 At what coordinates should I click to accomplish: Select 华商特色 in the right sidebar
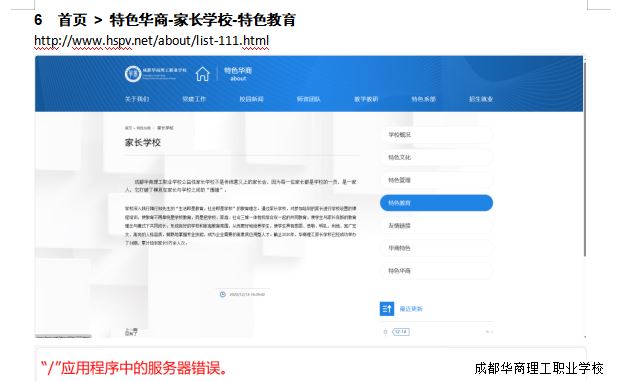click(436, 248)
